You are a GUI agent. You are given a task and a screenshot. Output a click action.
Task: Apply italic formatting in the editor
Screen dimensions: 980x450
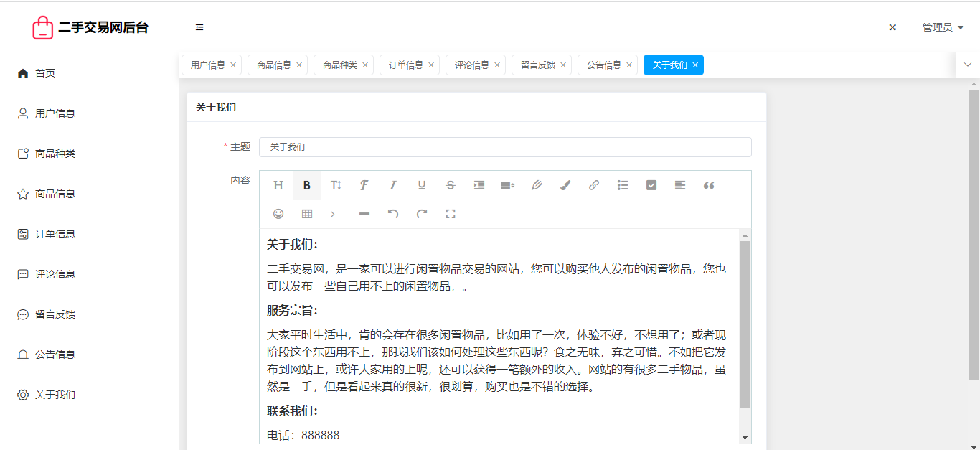(x=393, y=185)
